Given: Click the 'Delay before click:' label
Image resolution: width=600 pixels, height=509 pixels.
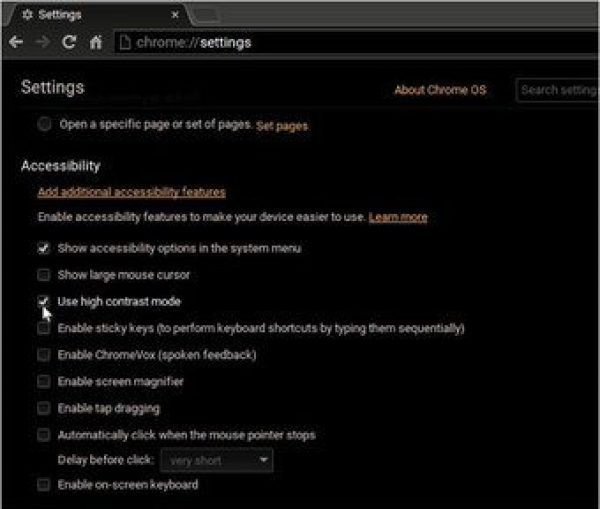Looking at the screenshot, I should pyautogui.click(x=106, y=460).
